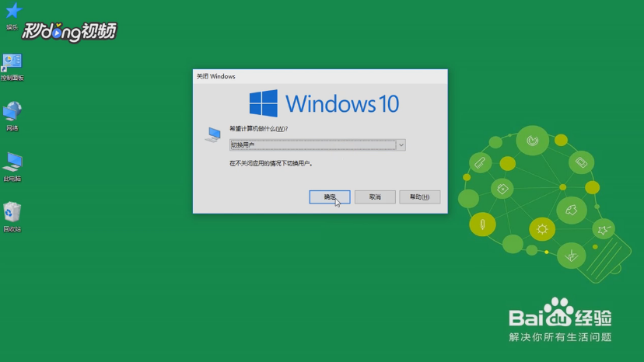
Task: Cancel the dialog with 取消 button
Action: click(375, 197)
